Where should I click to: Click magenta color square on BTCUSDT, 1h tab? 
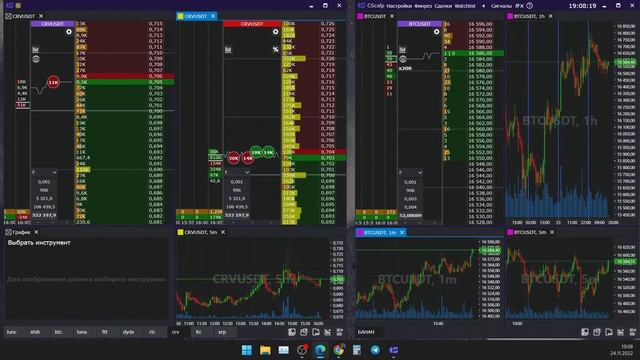coord(510,16)
